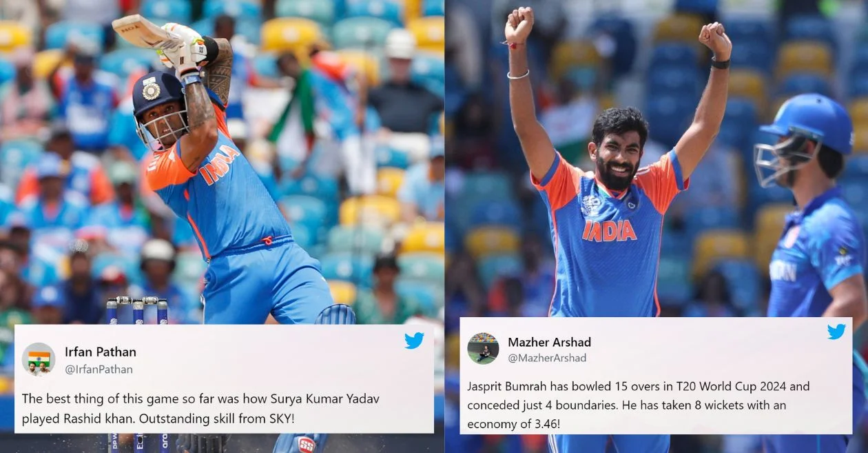
Task: Click the INDIA text on the batsman's jersey
Action: pyautogui.click(x=219, y=164)
